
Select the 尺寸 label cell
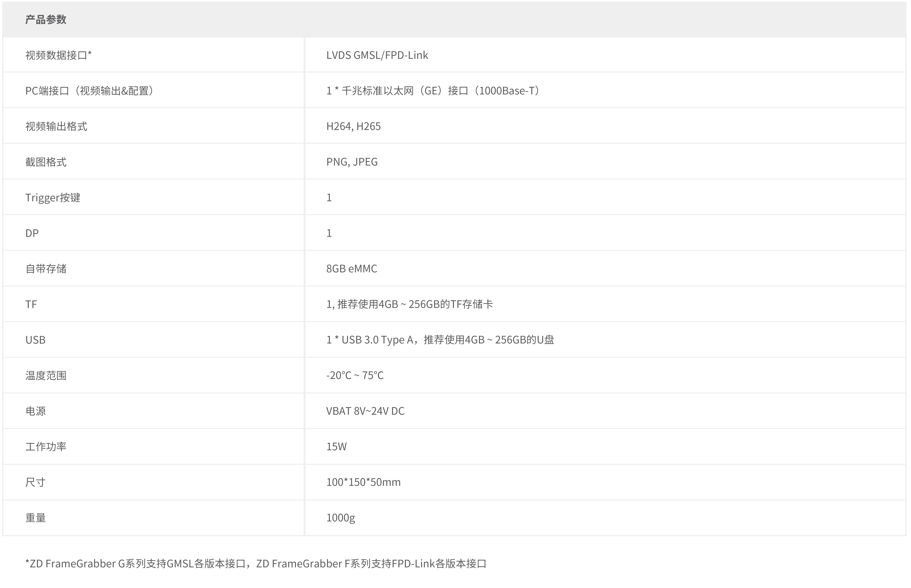[x=153, y=482]
